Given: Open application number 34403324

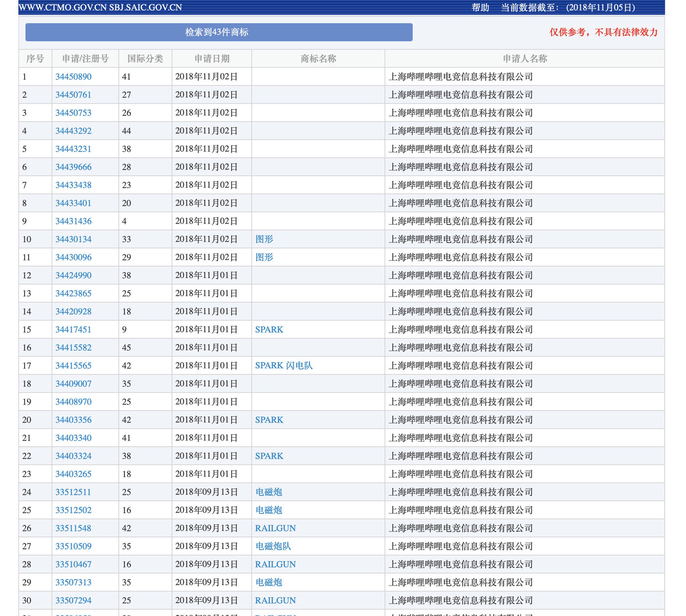Looking at the screenshot, I should click(73, 456).
